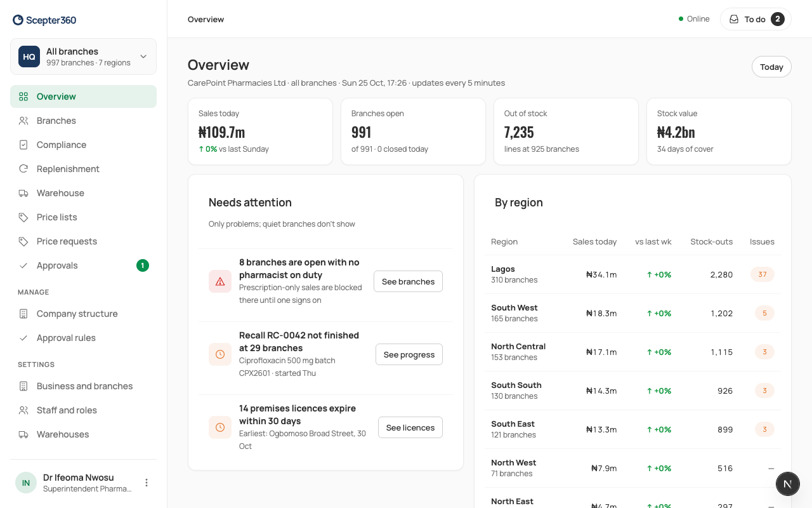Open the Today date range selector
This screenshot has height=508, width=812.
point(771,67)
